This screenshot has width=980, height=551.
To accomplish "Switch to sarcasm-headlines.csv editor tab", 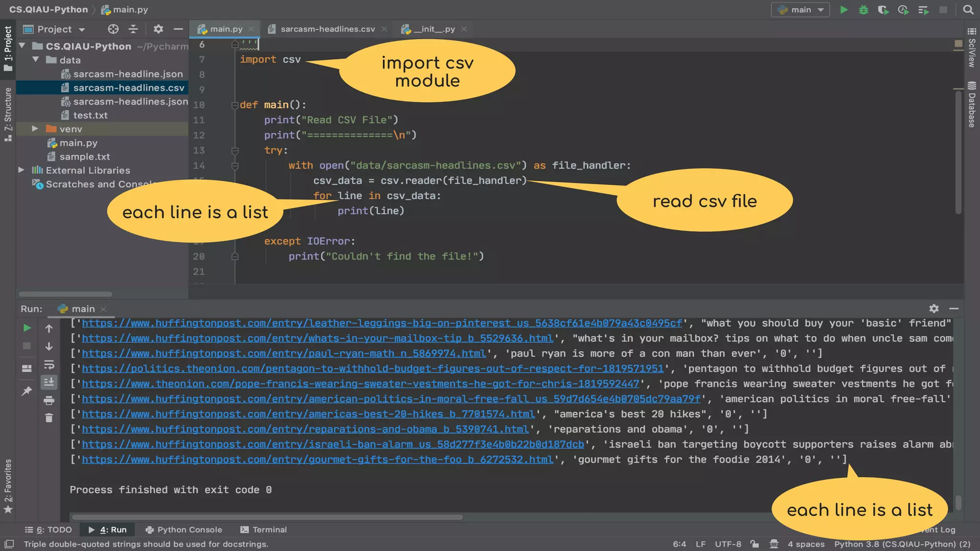I will (327, 29).
